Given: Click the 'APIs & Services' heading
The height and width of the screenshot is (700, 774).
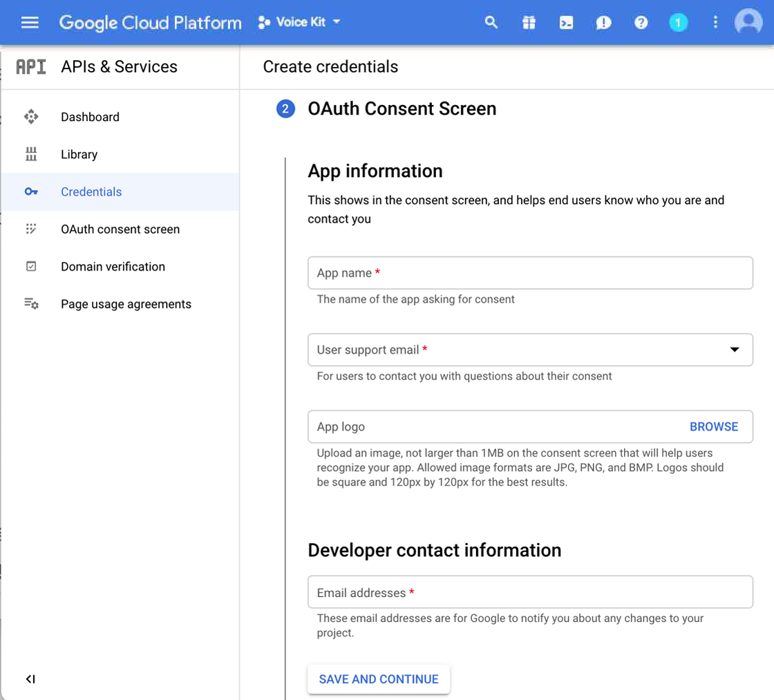Looking at the screenshot, I should coord(119,66).
